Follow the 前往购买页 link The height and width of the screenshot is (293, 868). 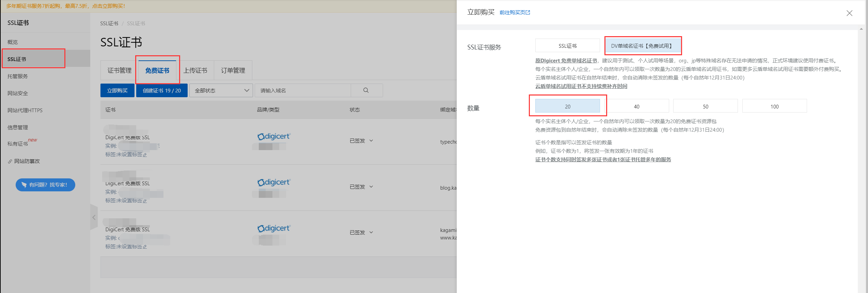(515, 13)
